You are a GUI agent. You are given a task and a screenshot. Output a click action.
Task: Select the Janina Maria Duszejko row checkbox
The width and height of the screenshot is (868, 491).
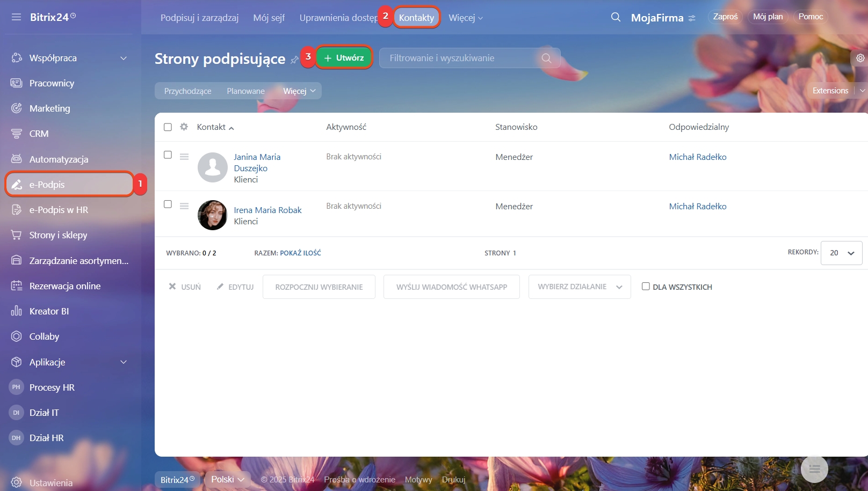tap(168, 155)
